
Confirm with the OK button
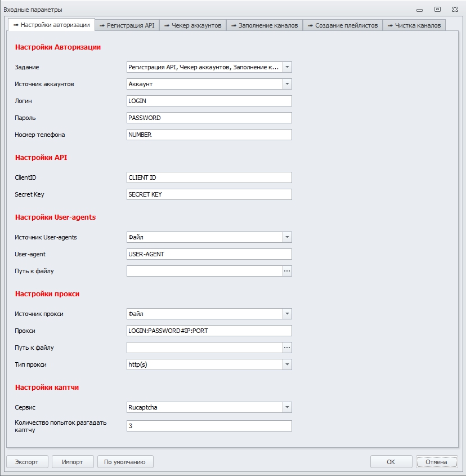click(x=391, y=462)
